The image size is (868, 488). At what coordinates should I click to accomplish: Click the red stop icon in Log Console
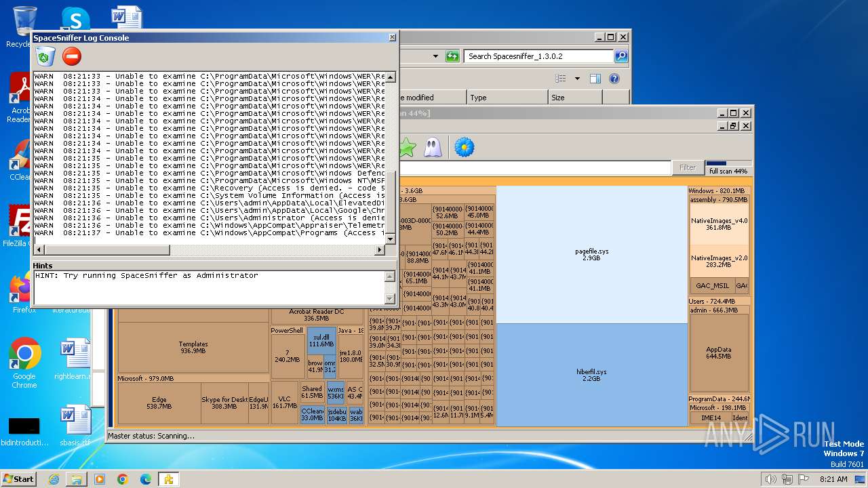click(x=71, y=56)
